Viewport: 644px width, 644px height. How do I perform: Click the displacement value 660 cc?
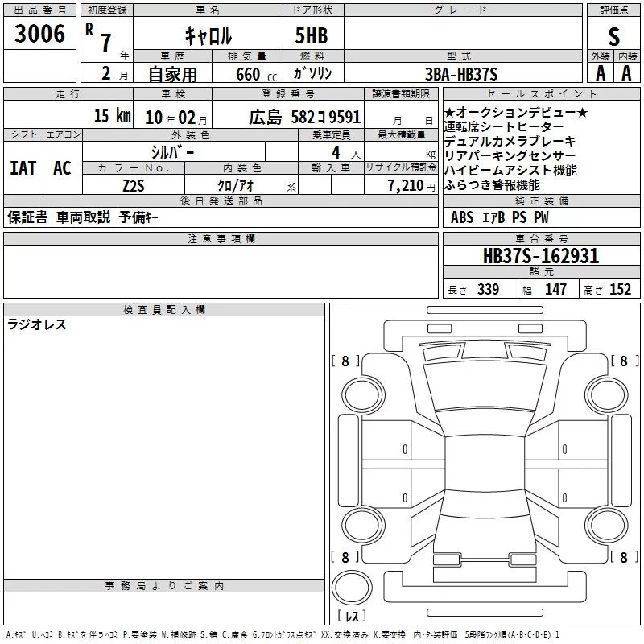tap(256, 74)
